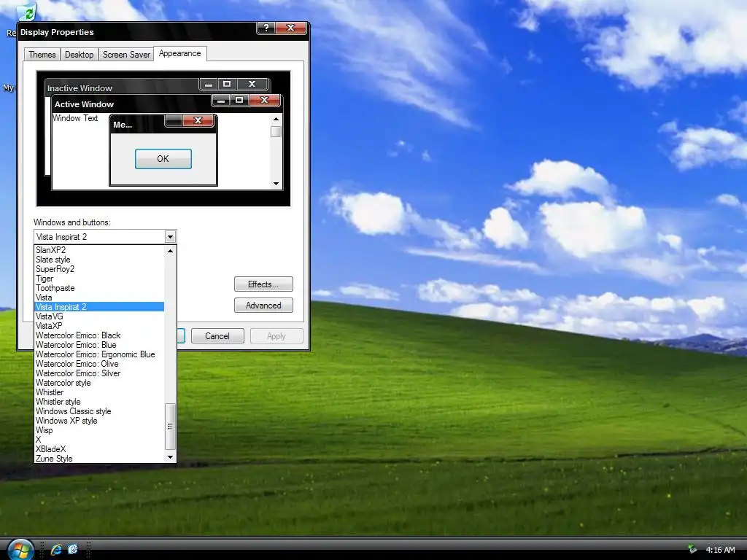This screenshot has height=560, width=747.
Task: Select highlighted Vista Inspirat 2 entry
Action: (99, 307)
